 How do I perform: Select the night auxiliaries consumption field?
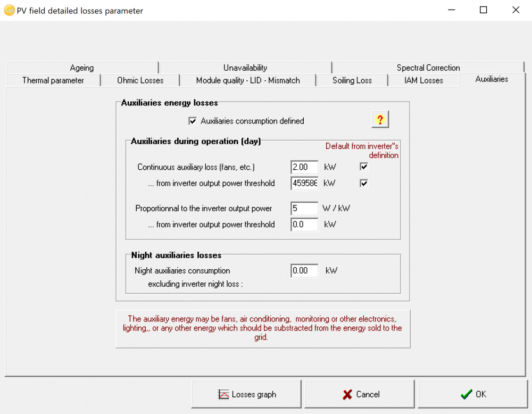pos(304,270)
